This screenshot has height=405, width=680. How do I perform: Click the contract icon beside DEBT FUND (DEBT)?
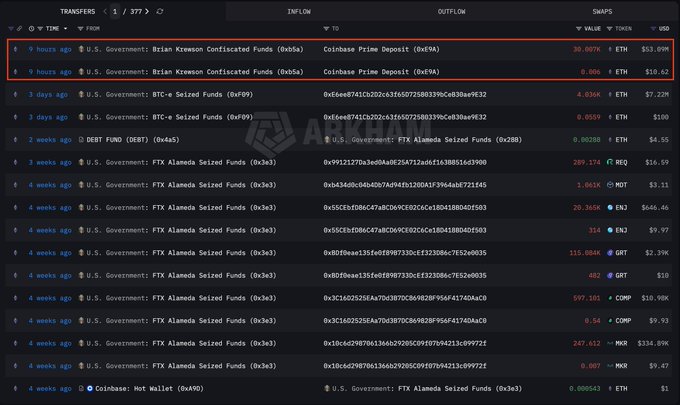point(81,140)
